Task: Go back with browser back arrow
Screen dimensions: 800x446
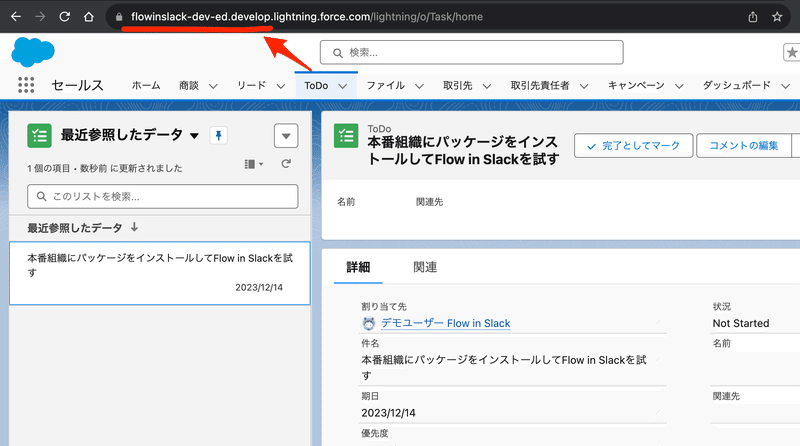Action: [16, 17]
